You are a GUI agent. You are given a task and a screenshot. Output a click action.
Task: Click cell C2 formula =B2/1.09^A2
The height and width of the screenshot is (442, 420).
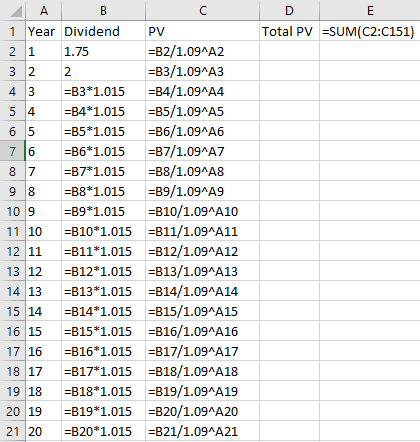[x=202, y=51]
